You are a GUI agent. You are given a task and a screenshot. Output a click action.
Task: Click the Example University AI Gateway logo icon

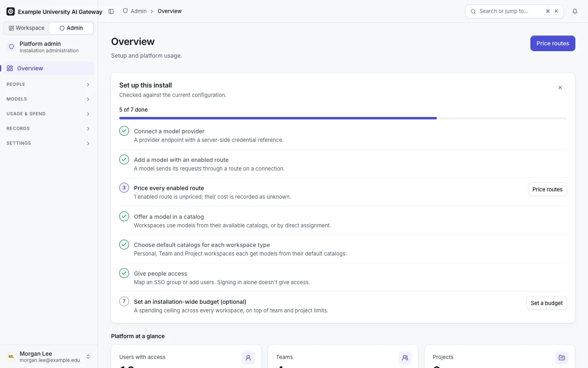click(x=11, y=11)
